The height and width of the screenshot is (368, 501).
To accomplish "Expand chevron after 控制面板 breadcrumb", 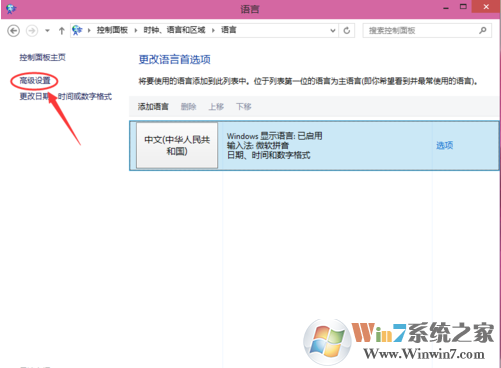I will pyautogui.click(x=136, y=31).
